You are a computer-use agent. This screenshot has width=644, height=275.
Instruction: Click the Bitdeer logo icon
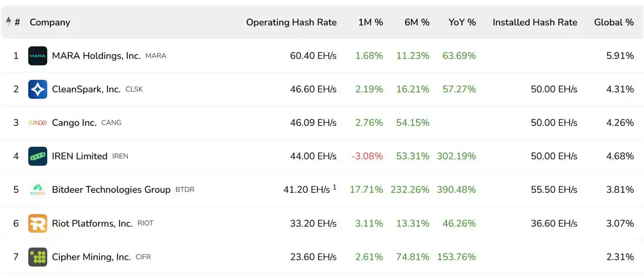click(x=38, y=190)
